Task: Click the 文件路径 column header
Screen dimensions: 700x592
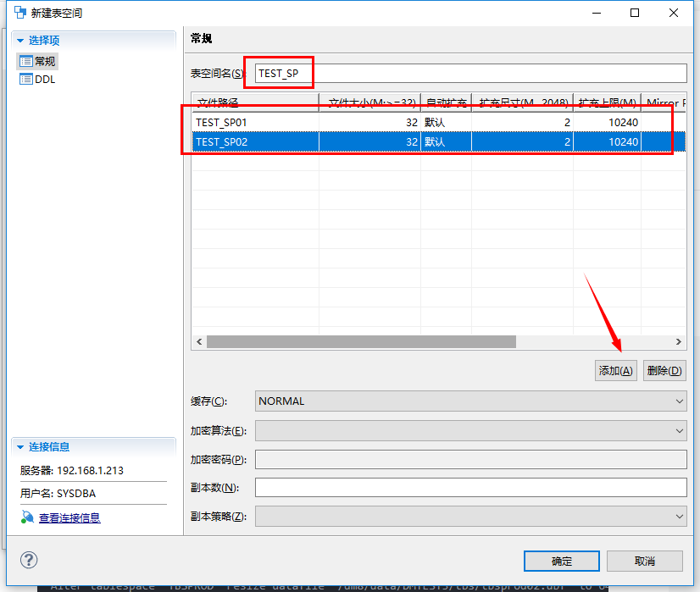Action: (255, 102)
